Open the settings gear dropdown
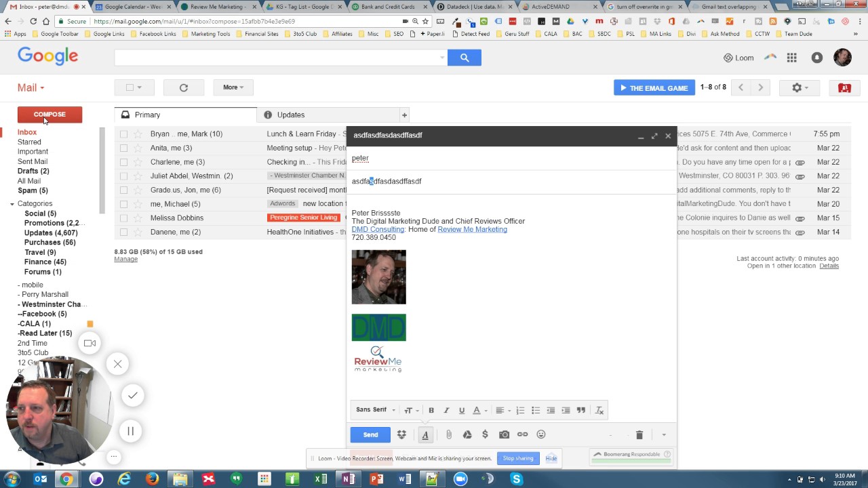868x488 pixels. pos(800,87)
